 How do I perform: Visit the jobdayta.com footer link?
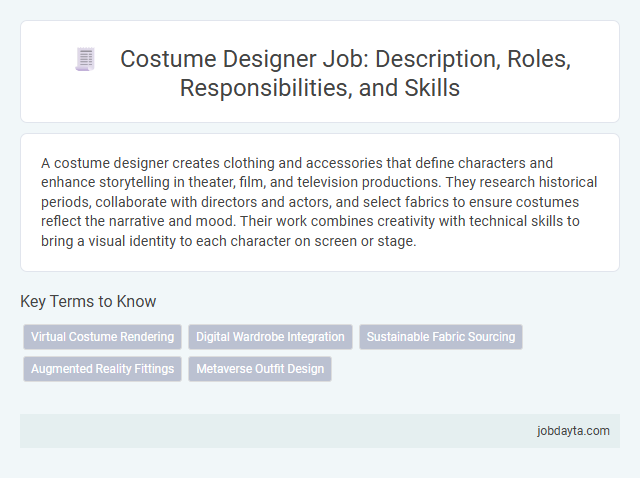coord(573,431)
